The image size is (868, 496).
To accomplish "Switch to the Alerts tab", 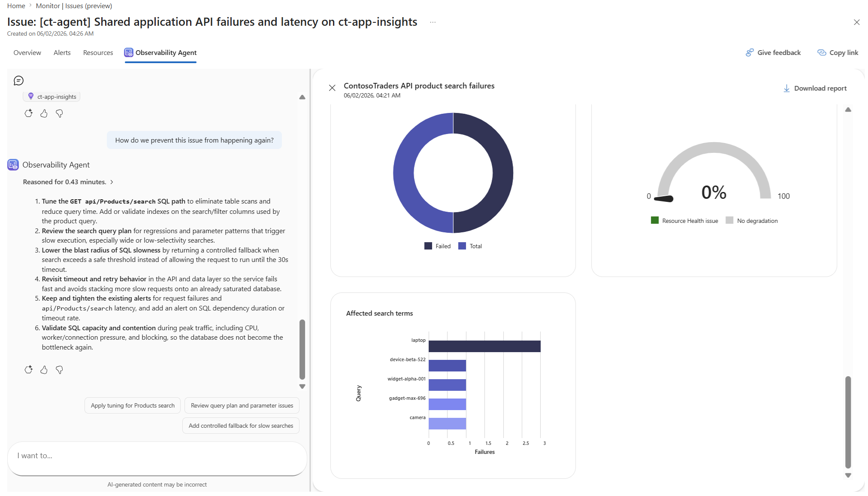I will tap(62, 53).
